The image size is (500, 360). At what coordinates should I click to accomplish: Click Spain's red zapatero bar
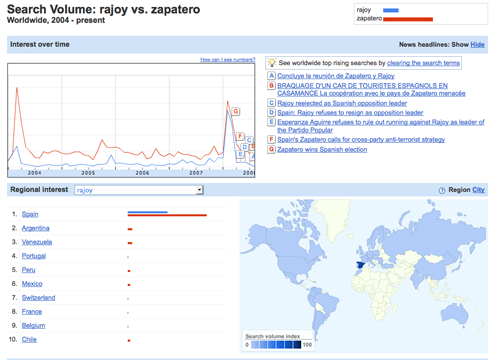167,215
